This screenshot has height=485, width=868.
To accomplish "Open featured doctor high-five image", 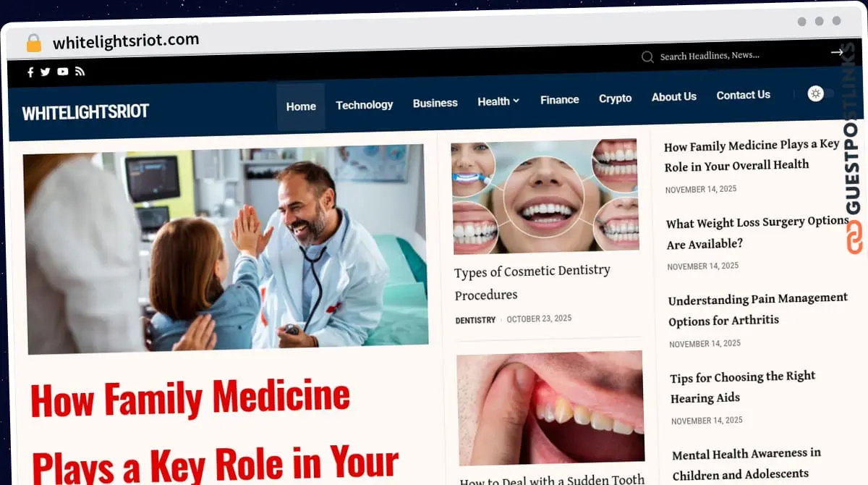I will [x=226, y=248].
